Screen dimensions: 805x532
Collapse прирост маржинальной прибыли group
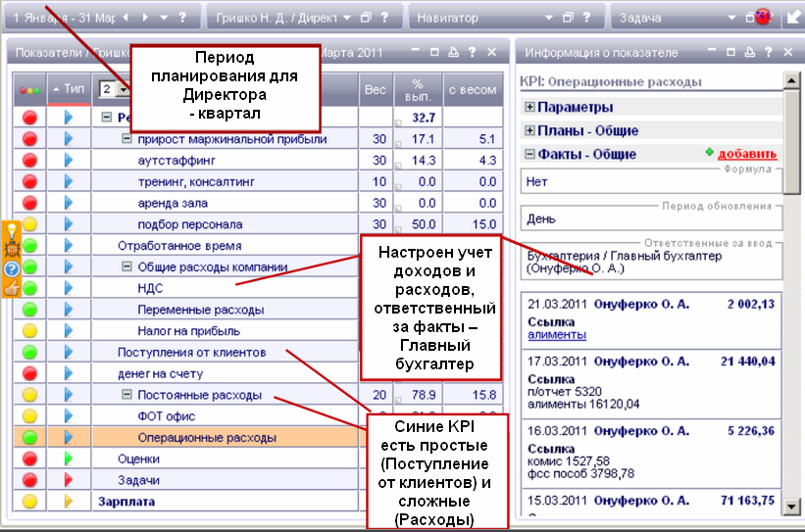(x=126, y=138)
